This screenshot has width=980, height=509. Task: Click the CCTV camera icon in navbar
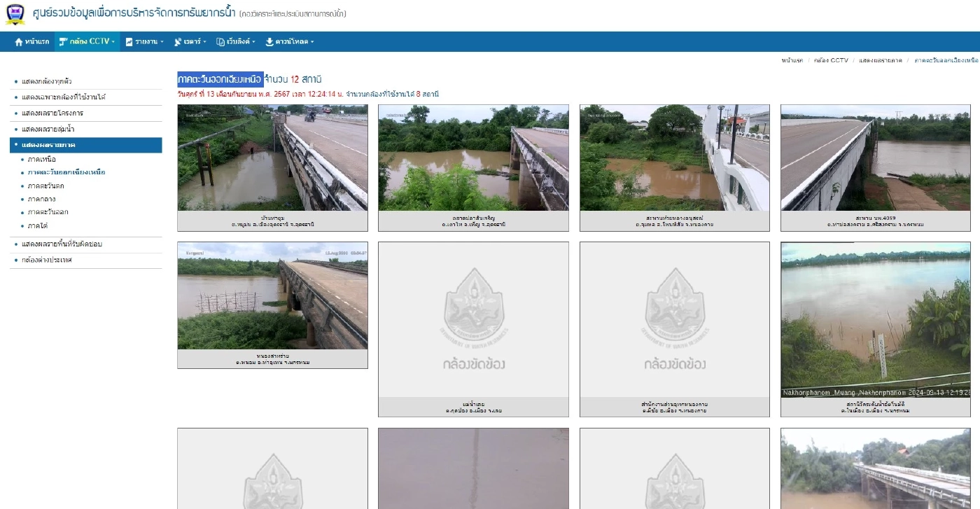click(63, 42)
